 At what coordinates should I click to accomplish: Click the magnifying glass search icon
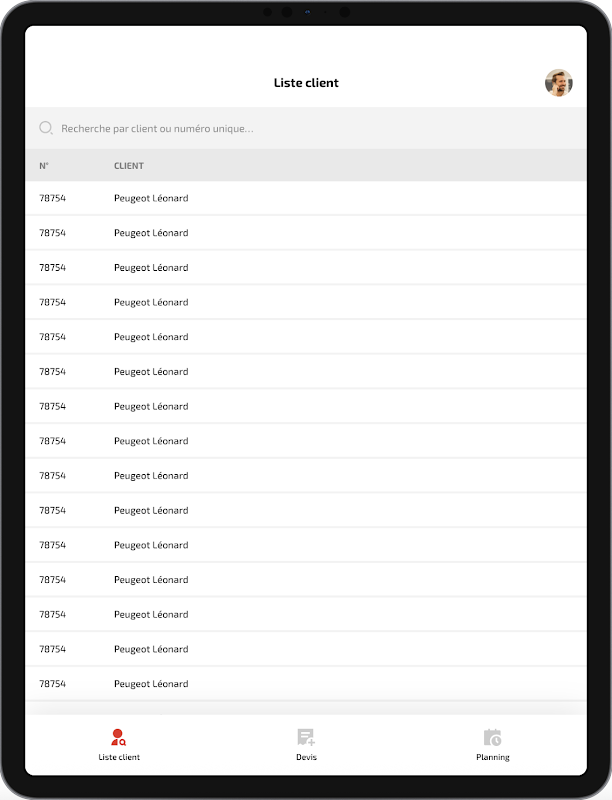[x=46, y=128]
